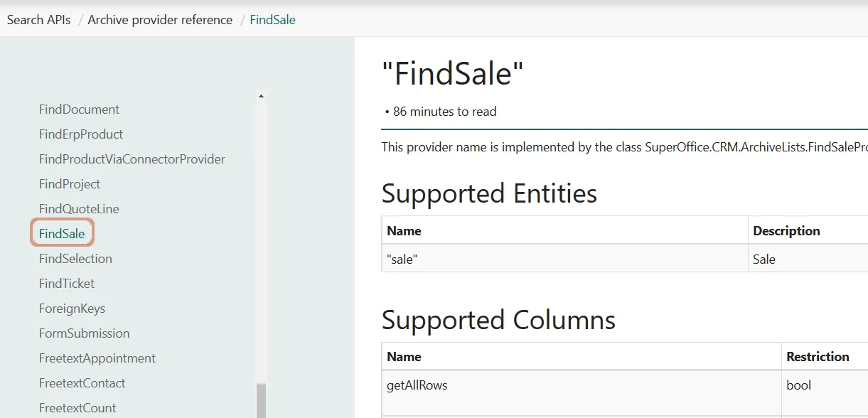The image size is (868, 418).
Task: Navigate to FreetextContact entry
Action: point(82,383)
